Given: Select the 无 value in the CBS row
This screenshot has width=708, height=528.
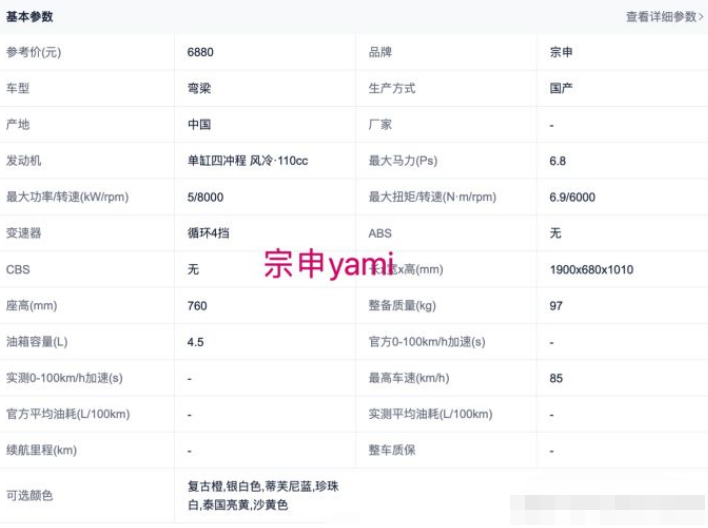Looking at the screenshot, I should click(x=193, y=270).
